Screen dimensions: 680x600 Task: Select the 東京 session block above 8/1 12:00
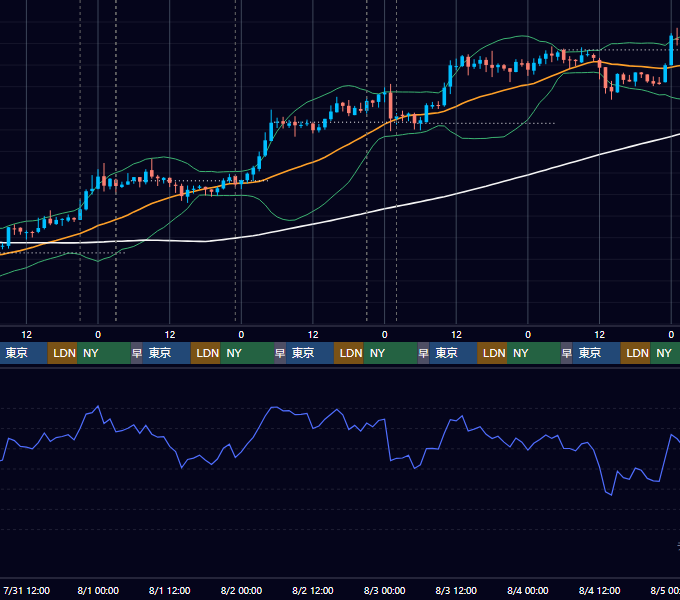[x=167, y=353]
